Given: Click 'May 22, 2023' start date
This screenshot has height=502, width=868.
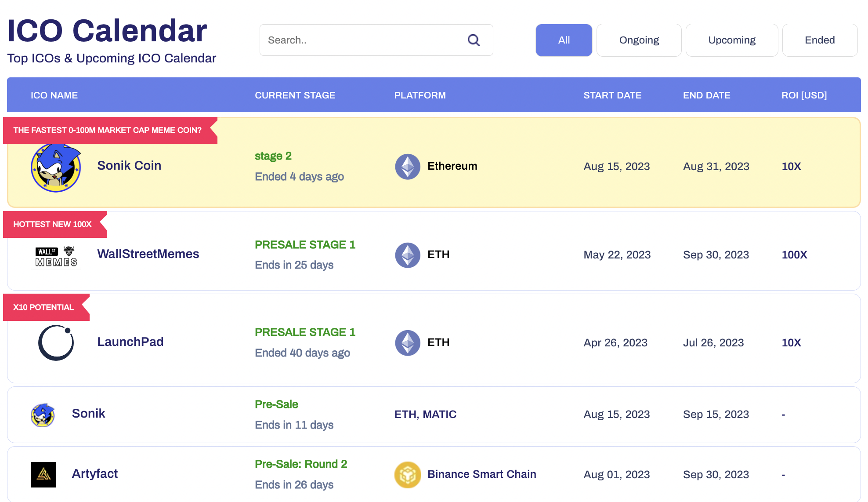Looking at the screenshot, I should click(617, 255).
